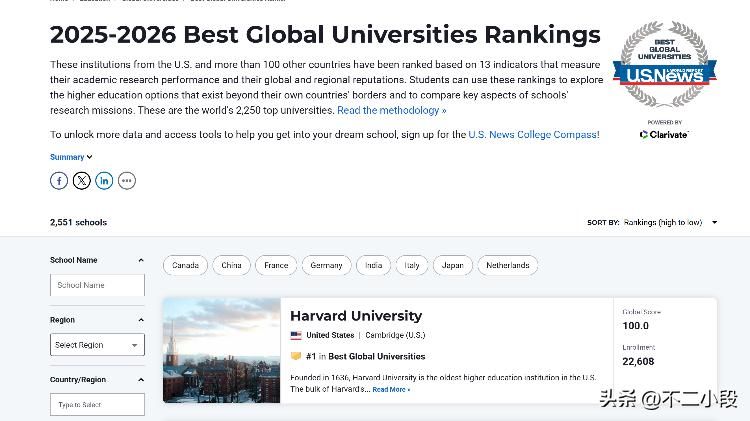Open the Read the methodology link
Viewport: 750px width, 421px height.
point(392,111)
